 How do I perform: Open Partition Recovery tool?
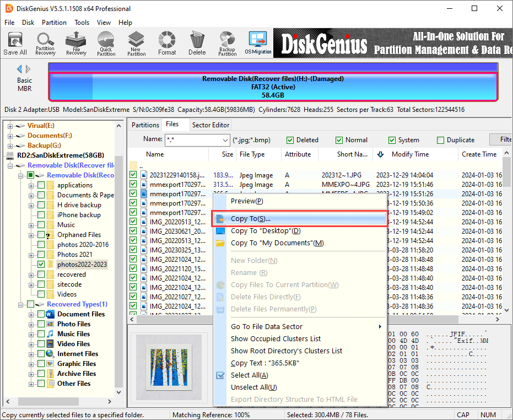click(x=45, y=43)
